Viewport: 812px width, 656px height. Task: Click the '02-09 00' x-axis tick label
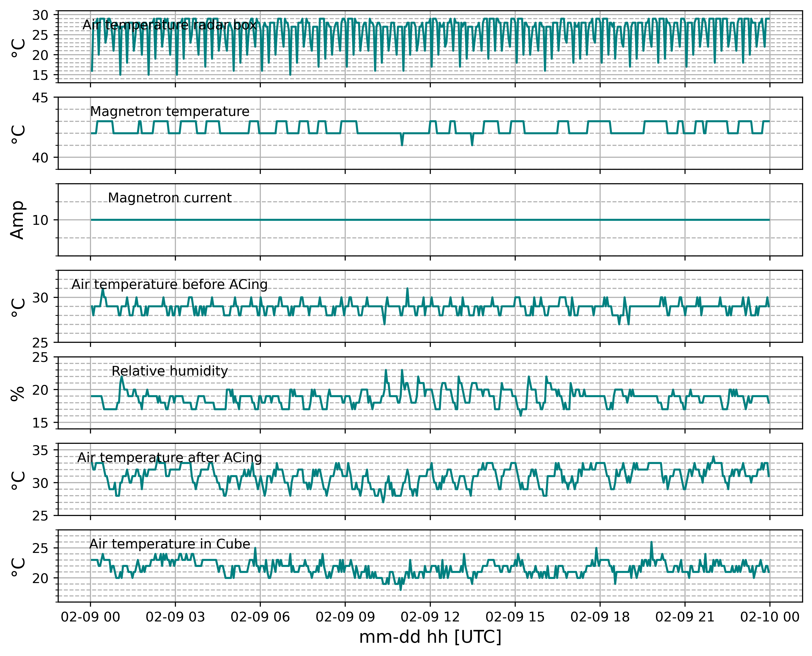[x=90, y=617]
